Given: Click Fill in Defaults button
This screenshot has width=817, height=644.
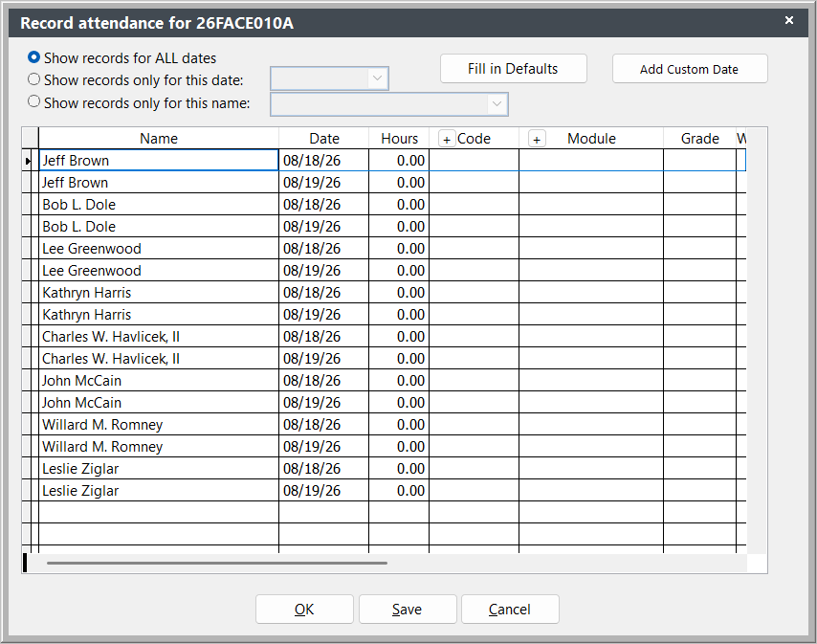Looking at the screenshot, I should pyautogui.click(x=513, y=69).
